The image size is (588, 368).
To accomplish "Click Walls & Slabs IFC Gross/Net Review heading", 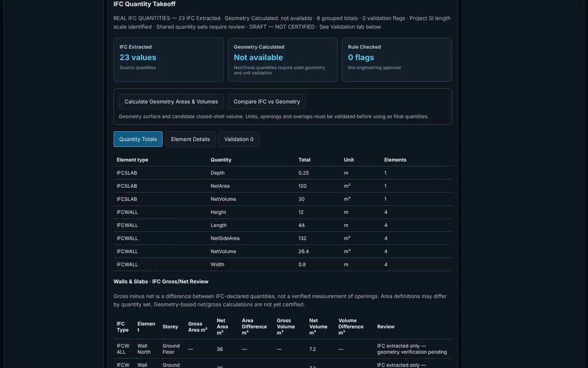I will (x=161, y=282).
